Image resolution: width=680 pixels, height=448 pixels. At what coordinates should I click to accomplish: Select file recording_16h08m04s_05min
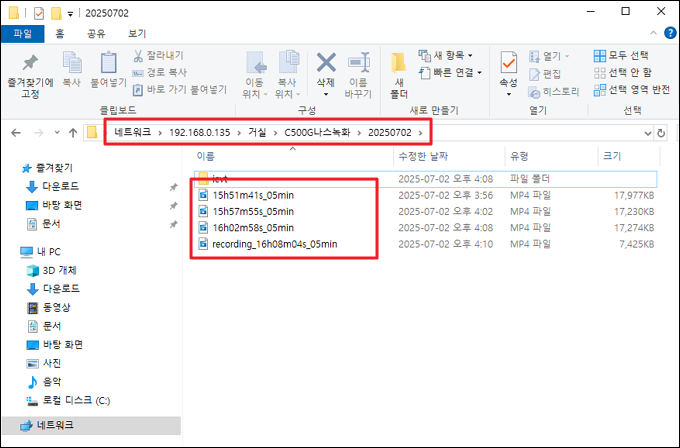[x=274, y=243]
